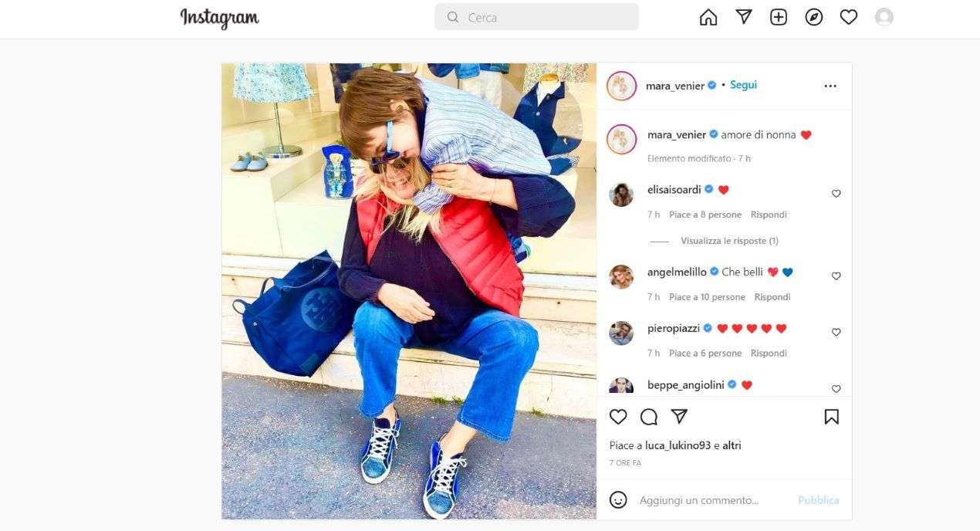Screen dimensions: 980x531
Task: Open emoji picker in comment box
Action: (x=618, y=500)
